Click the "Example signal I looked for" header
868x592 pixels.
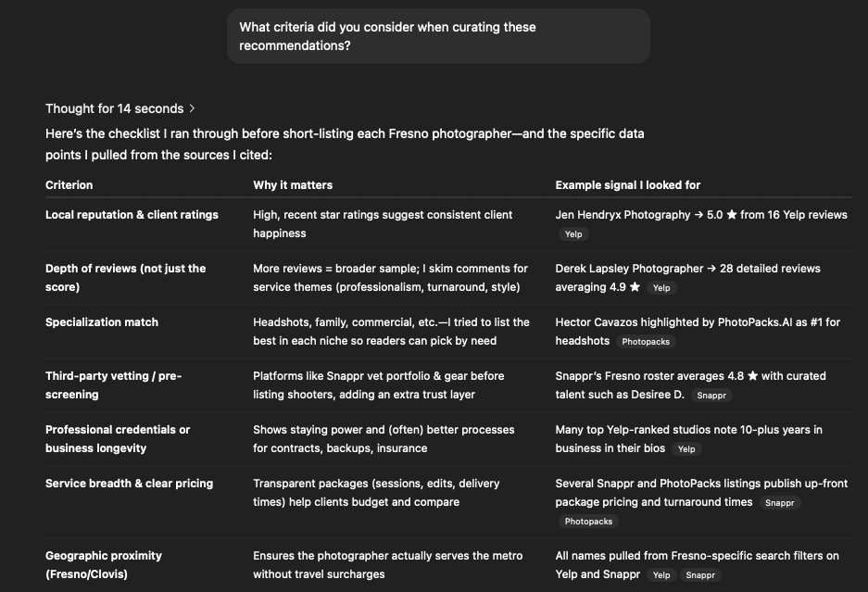628,185
